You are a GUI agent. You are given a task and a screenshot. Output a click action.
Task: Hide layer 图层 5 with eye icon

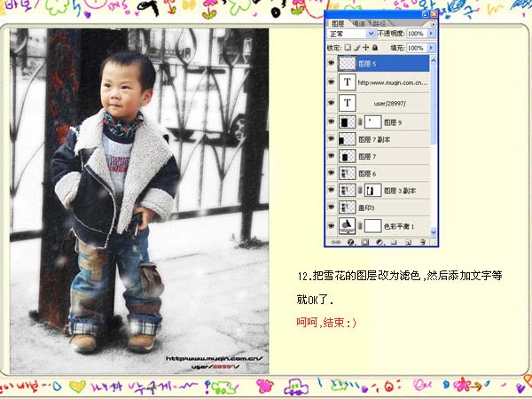332,64
